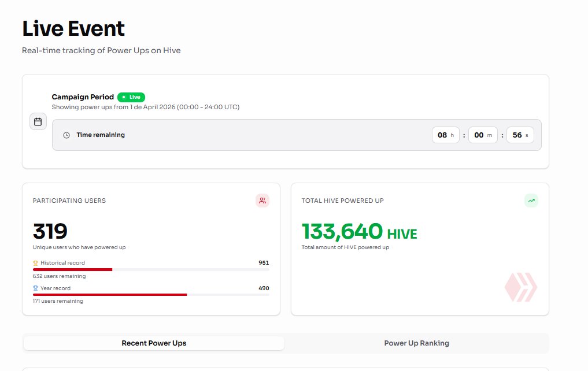Click the seconds countdown box showing 56
This screenshot has width=588, height=371.
coord(520,135)
